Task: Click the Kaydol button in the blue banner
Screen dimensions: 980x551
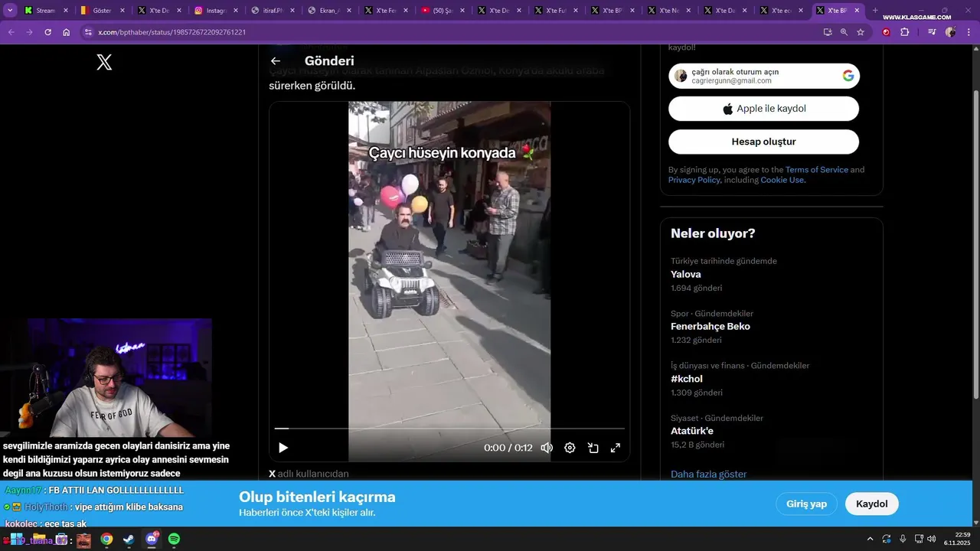Action: tap(871, 504)
